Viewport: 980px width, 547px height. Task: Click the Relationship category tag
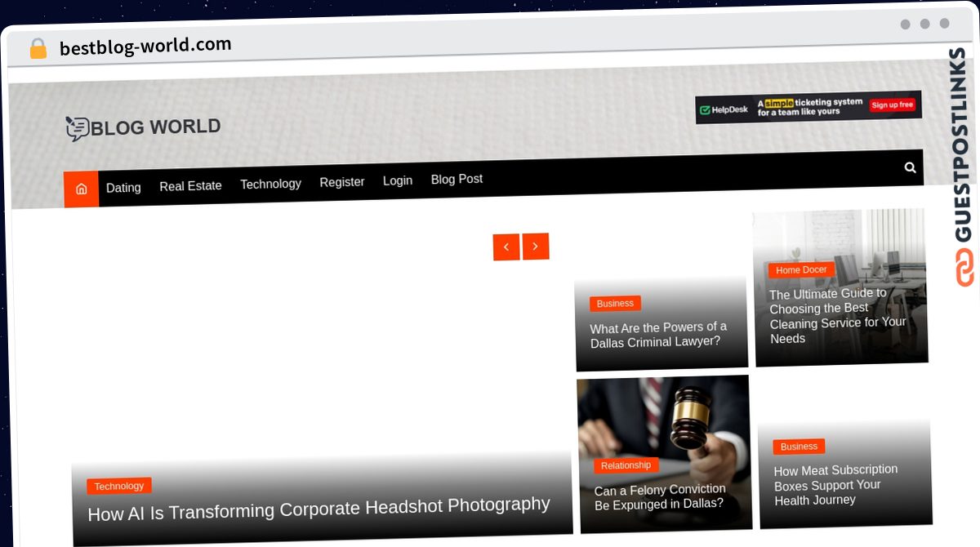pos(626,465)
